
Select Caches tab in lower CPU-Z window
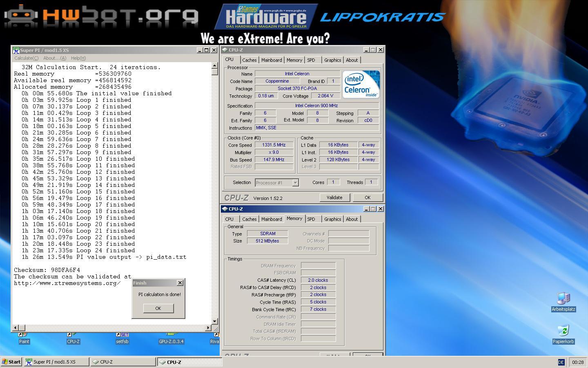pos(249,219)
